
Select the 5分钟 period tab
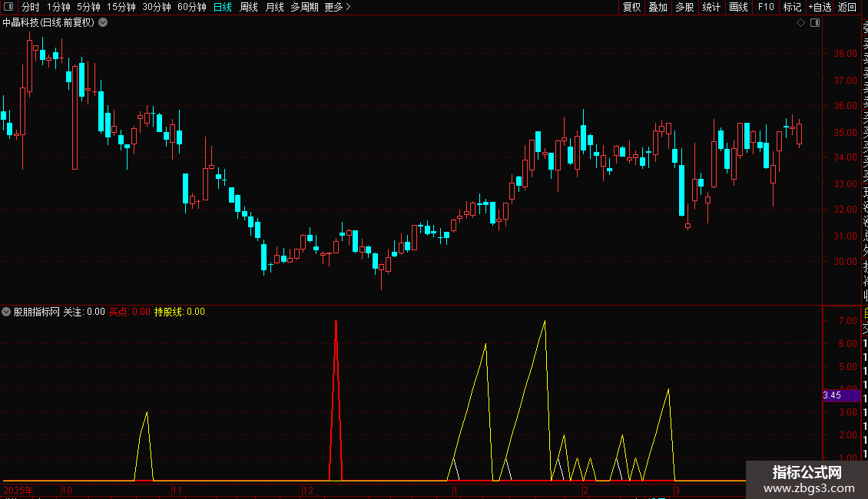coord(88,7)
